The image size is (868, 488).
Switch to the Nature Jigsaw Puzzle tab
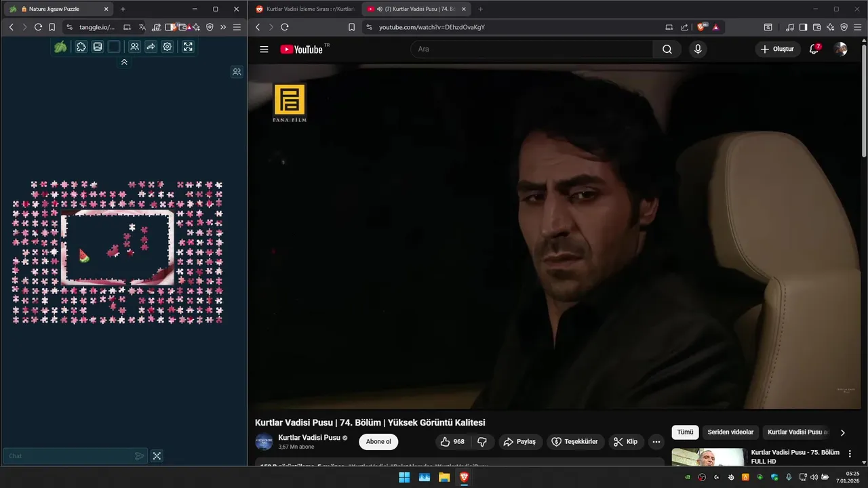(x=58, y=9)
